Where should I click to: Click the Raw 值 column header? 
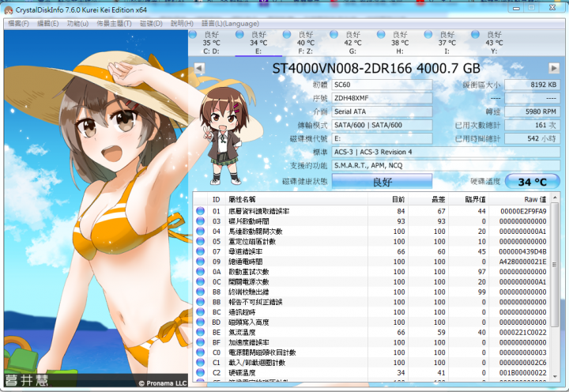point(520,199)
